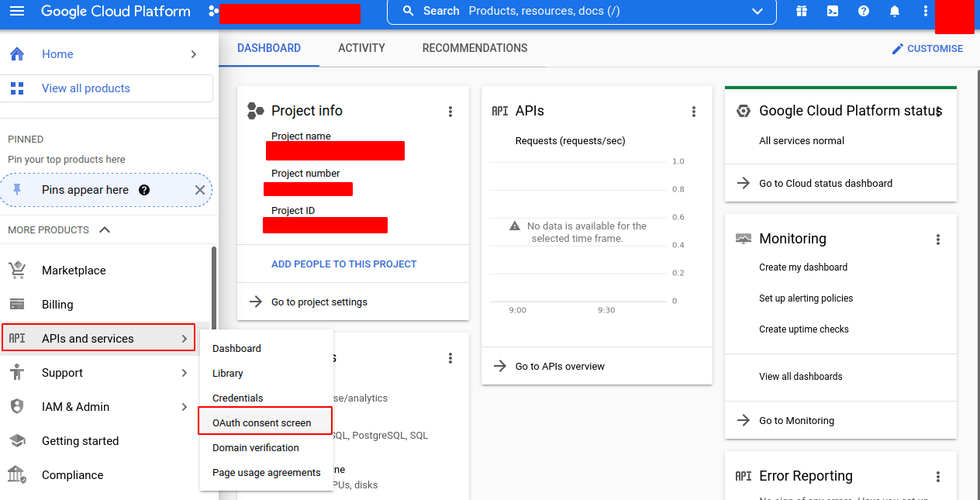
Task: Click ADD PEOPLE TO THIS PROJECT
Action: (343, 264)
